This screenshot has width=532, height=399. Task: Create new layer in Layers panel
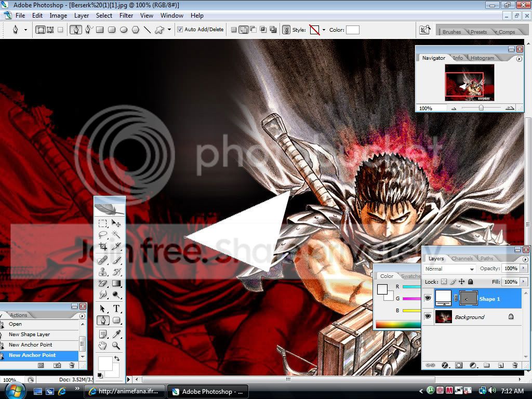point(501,365)
